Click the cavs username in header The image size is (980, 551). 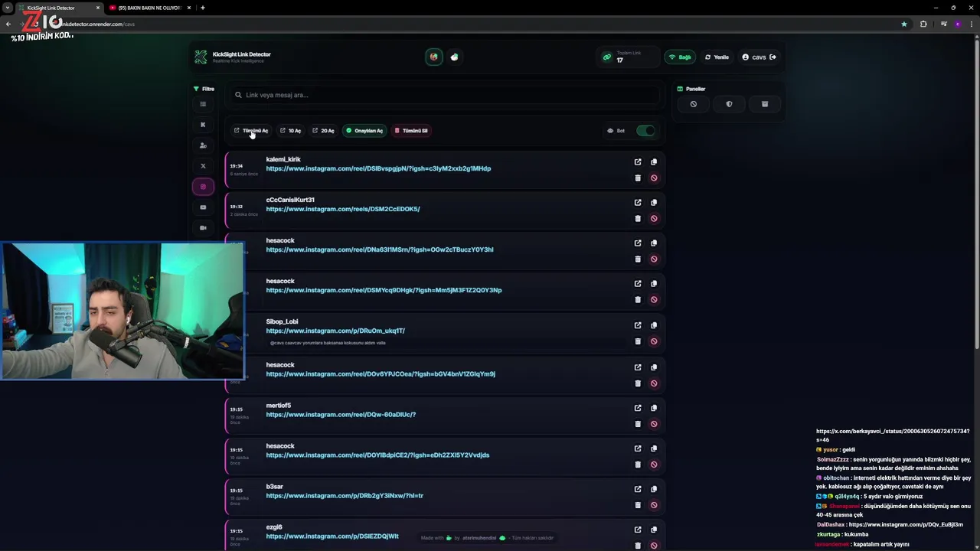coord(759,57)
